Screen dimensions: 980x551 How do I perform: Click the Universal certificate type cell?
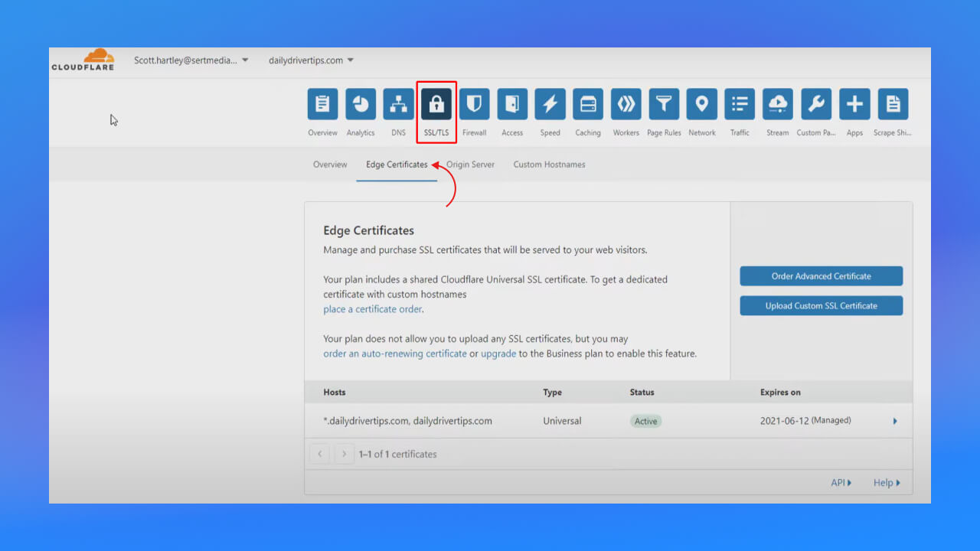[x=562, y=421]
